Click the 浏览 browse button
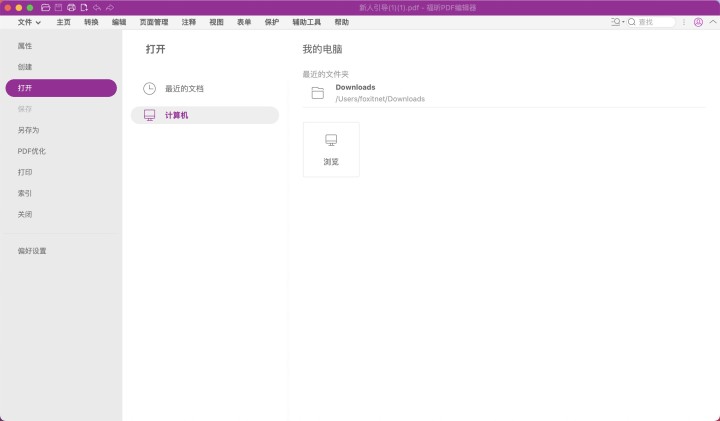 tap(331, 149)
